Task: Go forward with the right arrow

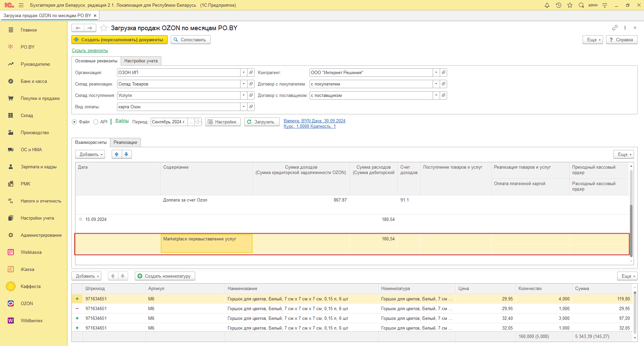Action: point(90,28)
